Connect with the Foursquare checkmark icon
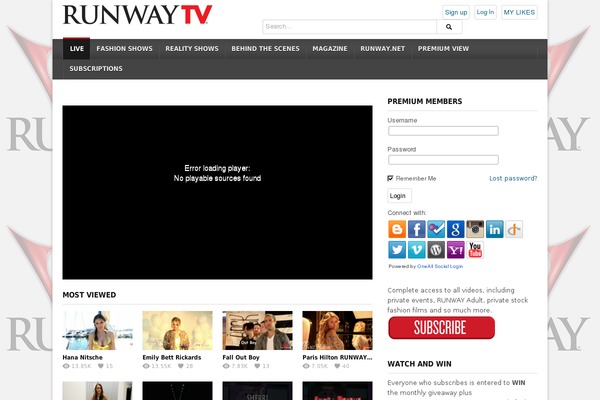The height and width of the screenshot is (400, 600). pos(436,229)
